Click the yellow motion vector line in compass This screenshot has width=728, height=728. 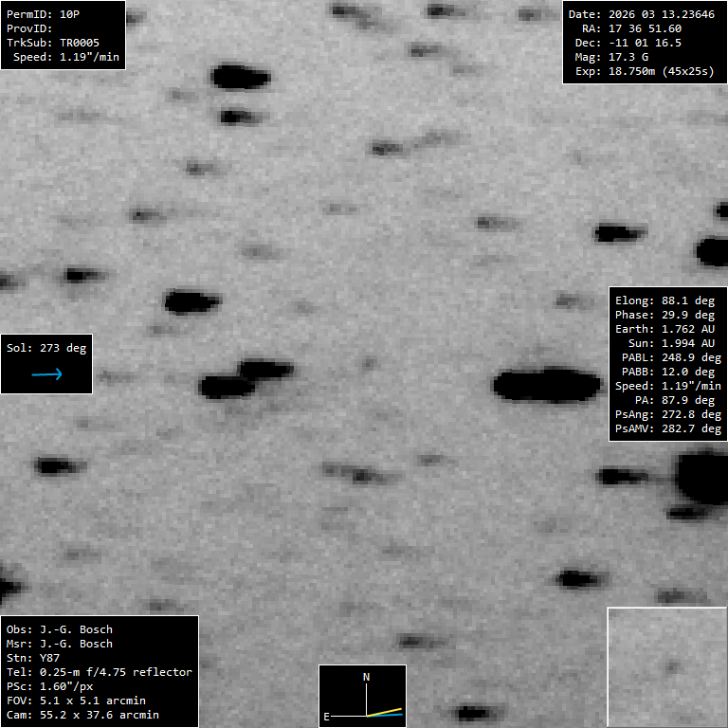click(386, 711)
